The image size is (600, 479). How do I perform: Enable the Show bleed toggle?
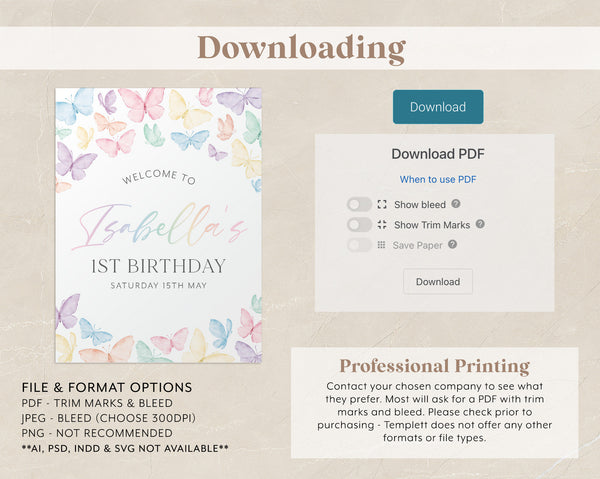pos(359,204)
